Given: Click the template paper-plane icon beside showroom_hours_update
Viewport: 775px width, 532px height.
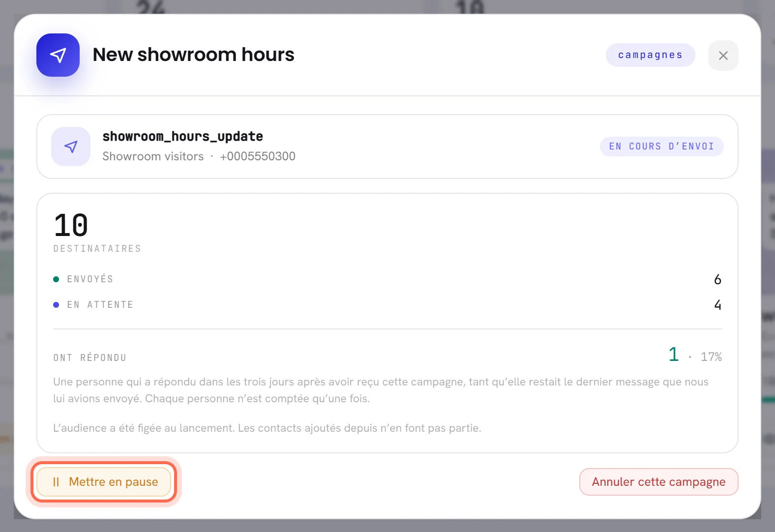Looking at the screenshot, I should (71, 147).
